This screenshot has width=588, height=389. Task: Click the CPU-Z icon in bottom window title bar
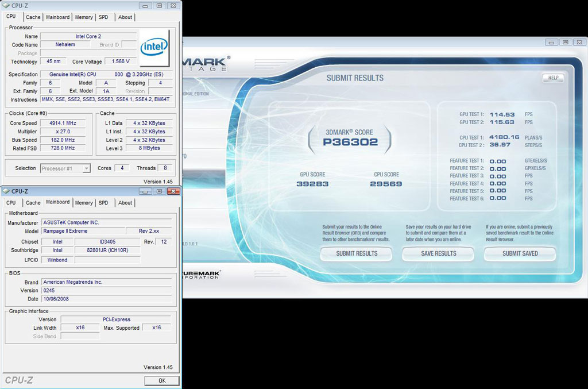pyautogui.click(x=6, y=191)
